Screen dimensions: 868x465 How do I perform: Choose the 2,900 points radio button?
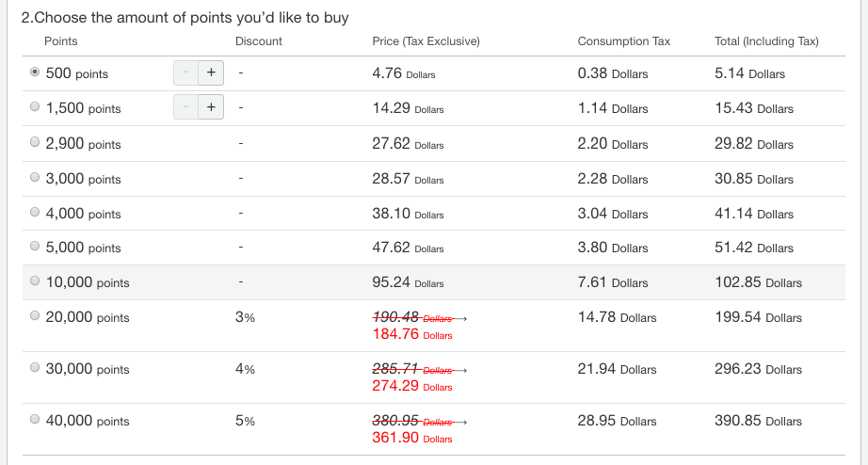(35, 142)
